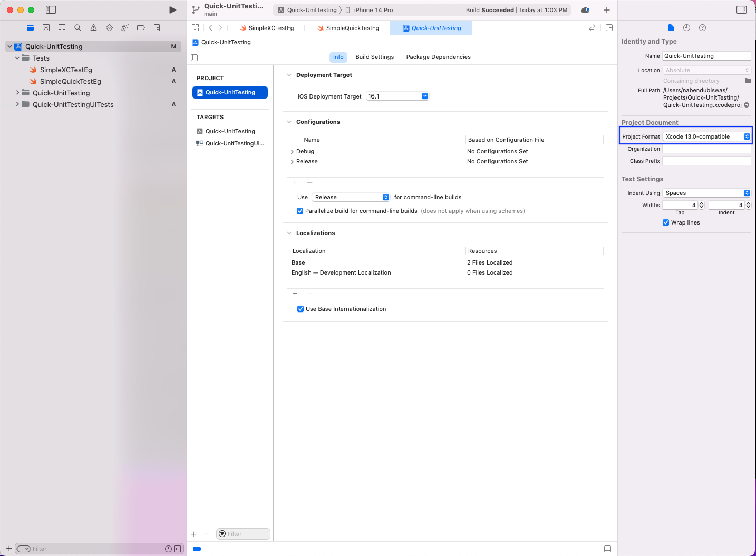
Task: Go forward in editor history
Action: pos(220,28)
